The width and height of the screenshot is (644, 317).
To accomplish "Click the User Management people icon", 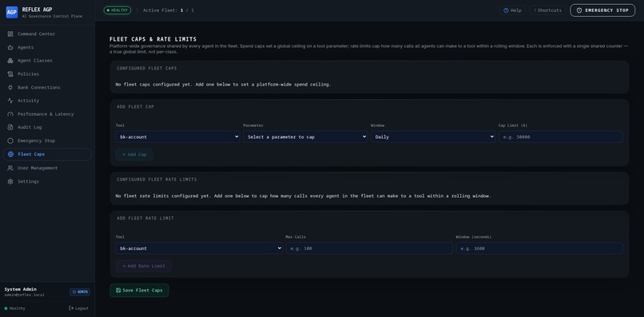I will tap(10, 168).
